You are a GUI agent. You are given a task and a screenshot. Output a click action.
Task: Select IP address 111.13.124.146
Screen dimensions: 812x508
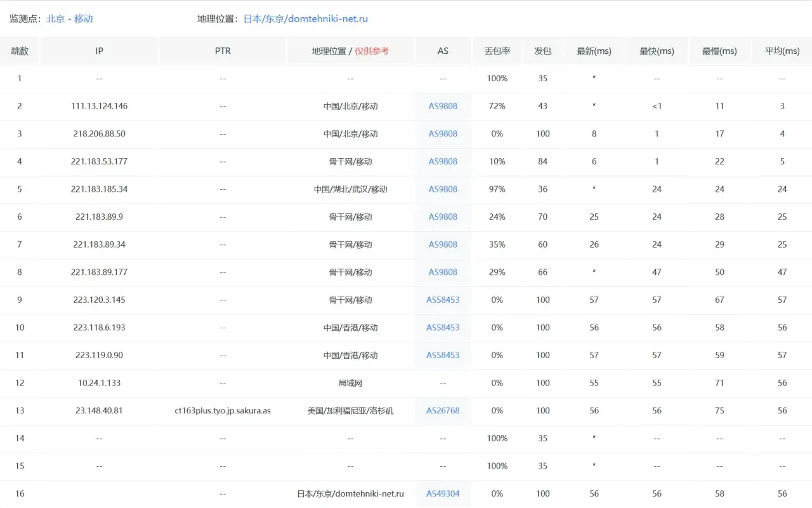coord(99,106)
